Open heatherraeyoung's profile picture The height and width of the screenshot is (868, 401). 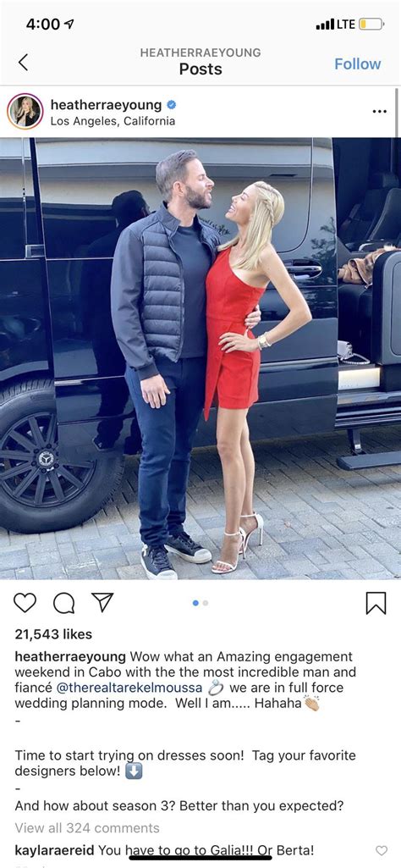pyautogui.click(x=25, y=112)
